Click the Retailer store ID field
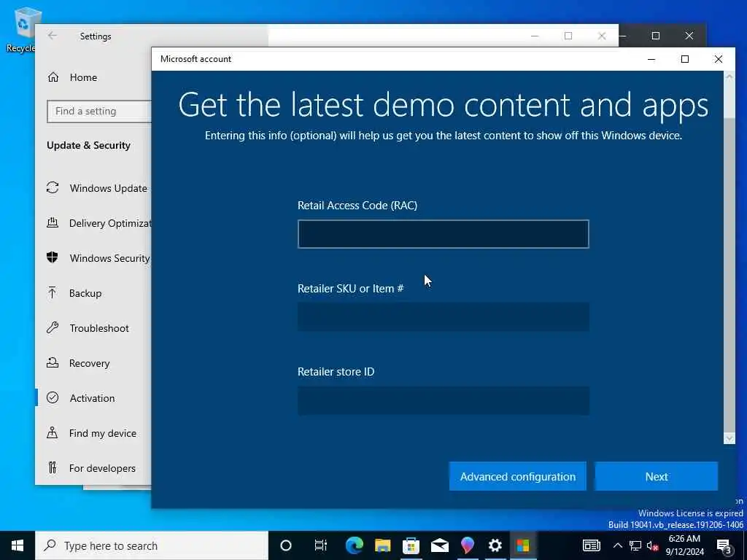Image resolution: width=747 pixels, height=560 pixels. pos(443,400)
